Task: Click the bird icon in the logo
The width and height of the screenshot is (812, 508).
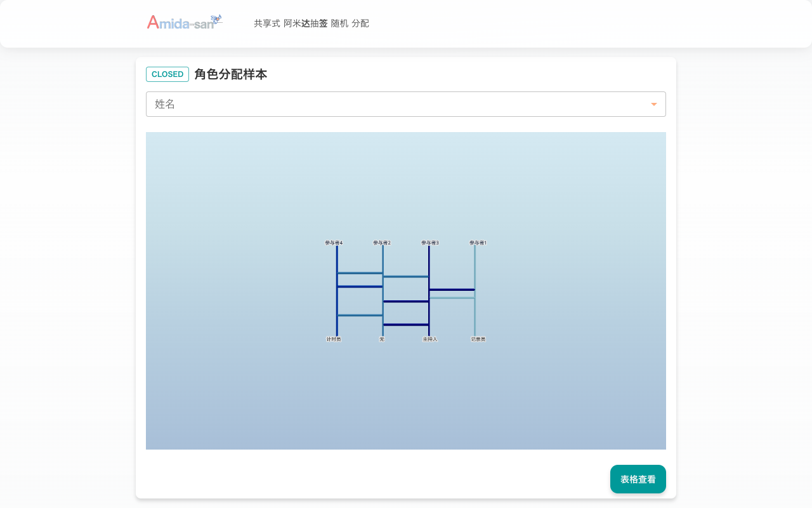Action: click(x=216, y=19)
